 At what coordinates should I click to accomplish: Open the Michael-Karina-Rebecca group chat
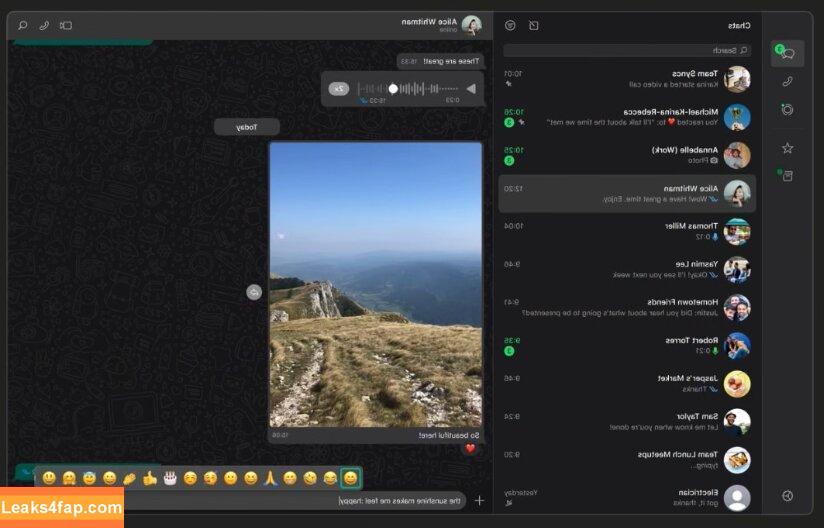(627, 117)
